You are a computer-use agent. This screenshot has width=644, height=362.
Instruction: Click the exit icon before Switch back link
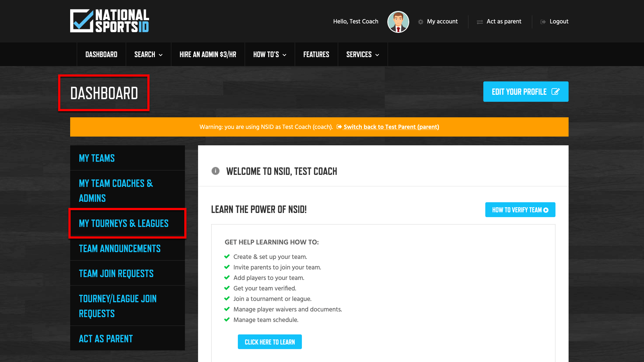tap(339, 127)
